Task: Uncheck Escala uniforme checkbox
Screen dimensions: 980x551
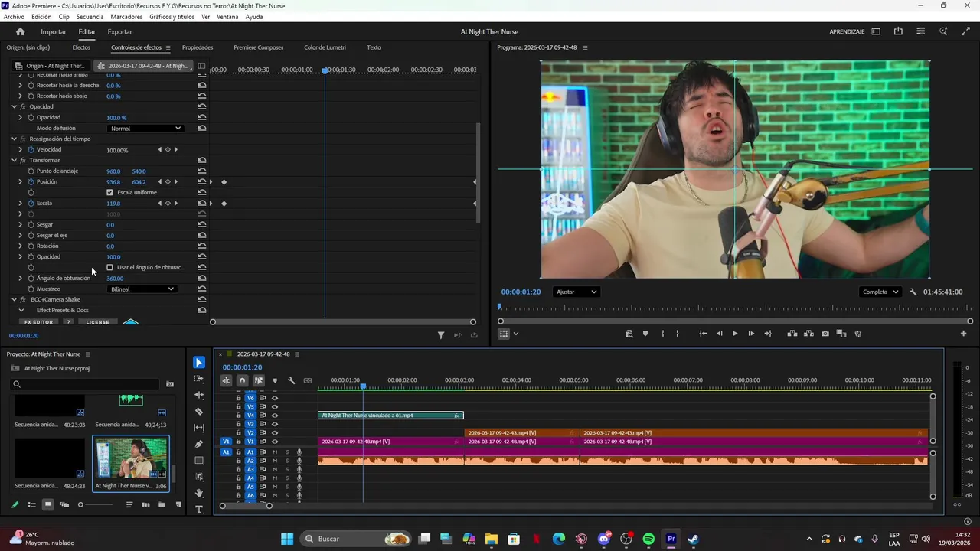Action: pyautogui.click(x=109, y=192)
